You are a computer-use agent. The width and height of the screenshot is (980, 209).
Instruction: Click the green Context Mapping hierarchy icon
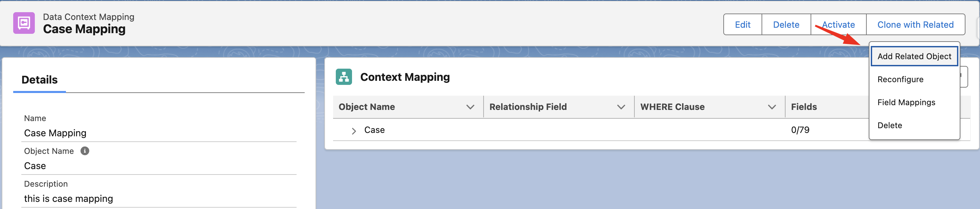pos(344,77)
